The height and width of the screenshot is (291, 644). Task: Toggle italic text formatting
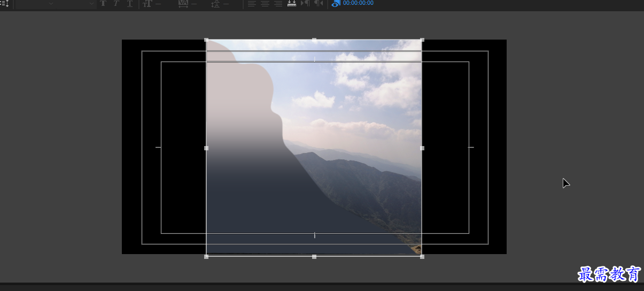click(116, 4)
